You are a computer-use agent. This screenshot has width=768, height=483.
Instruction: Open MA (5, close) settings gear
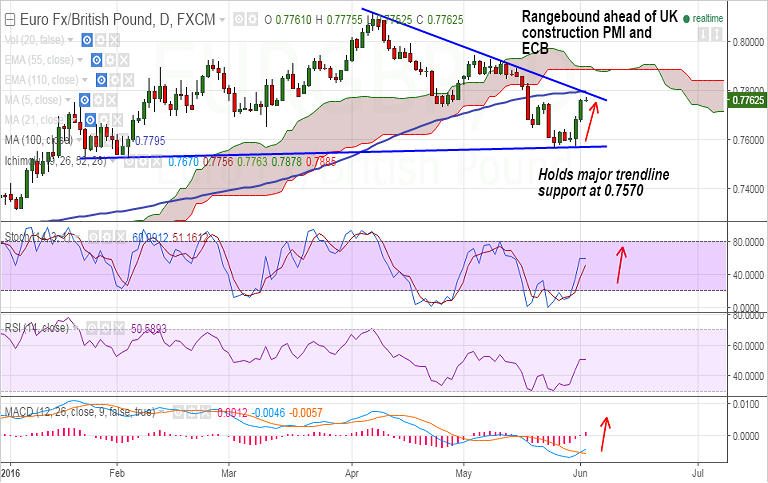(x=98, y=100)
